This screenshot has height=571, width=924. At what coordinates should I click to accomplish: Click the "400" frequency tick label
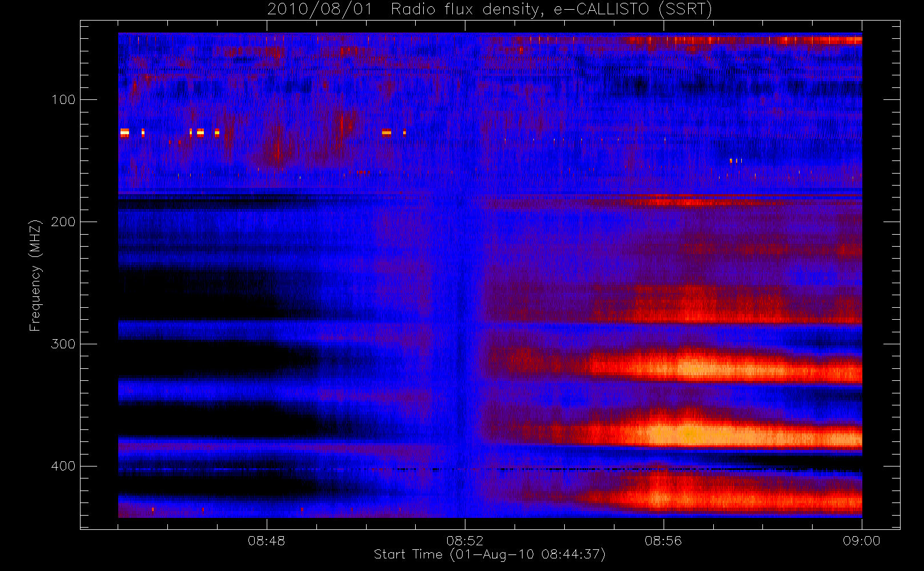(x=63, y=467)
